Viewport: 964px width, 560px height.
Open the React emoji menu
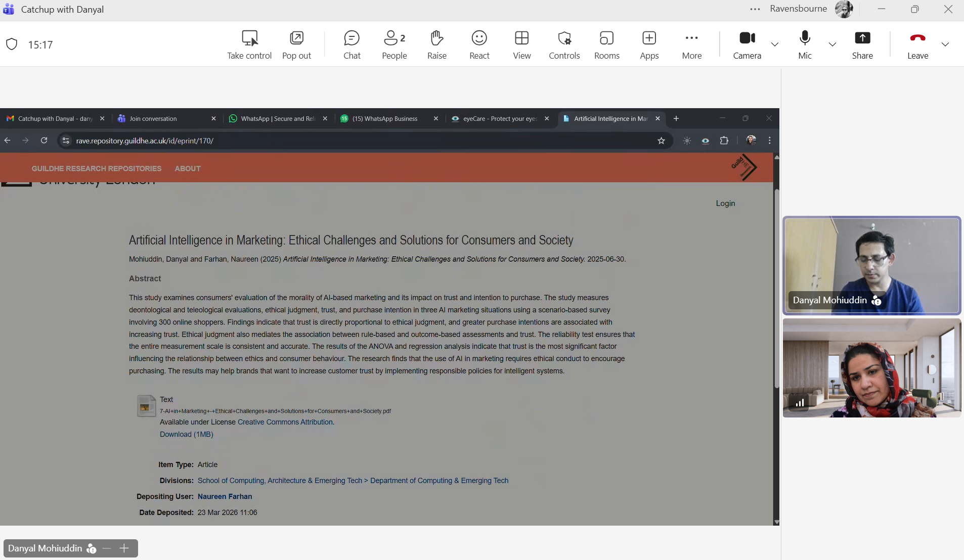(x=479, y=44)
